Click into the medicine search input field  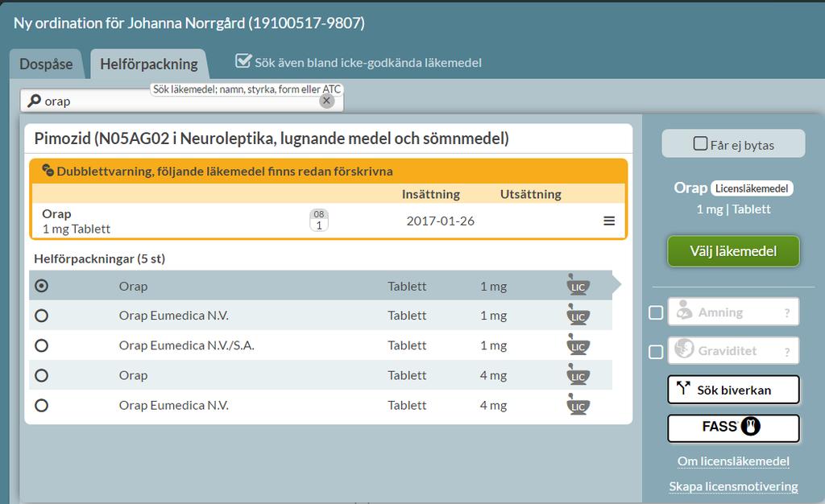click(x=181, y=101)
